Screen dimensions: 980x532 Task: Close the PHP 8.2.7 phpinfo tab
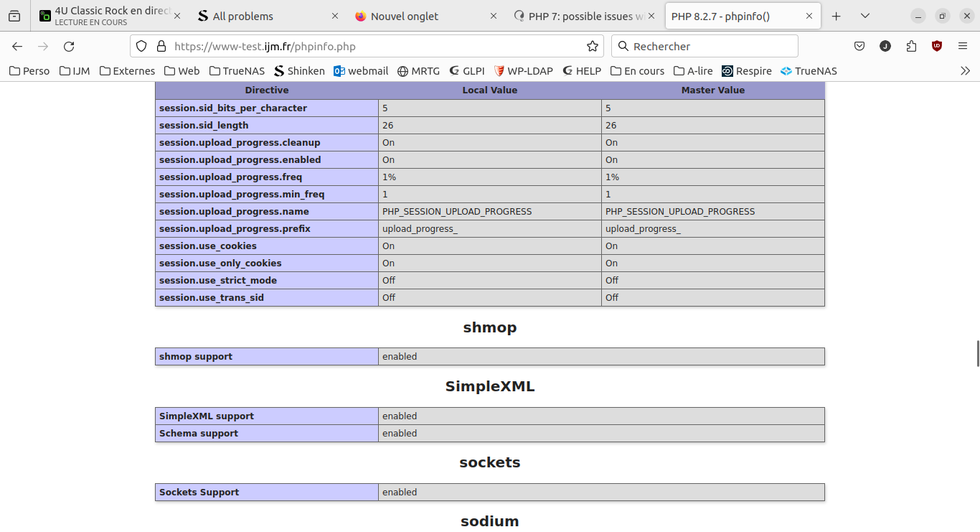click(809, 16)
